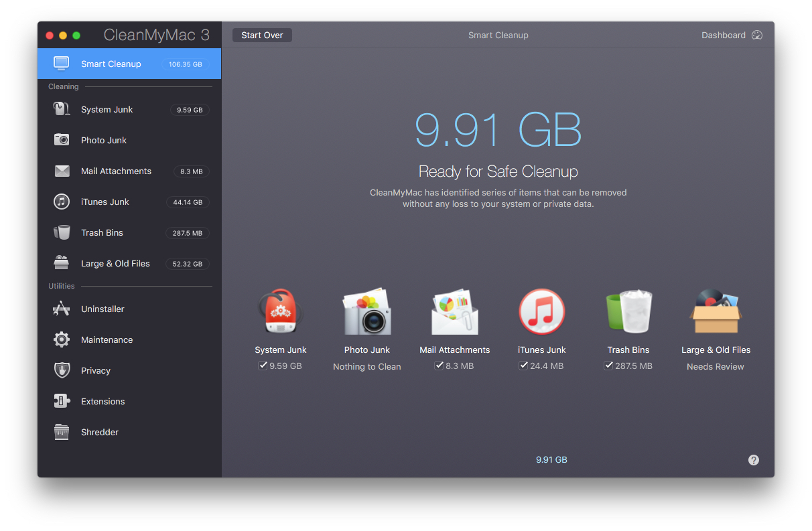Click the Ready for Safe Cleanup heading
This screenshot has height=531, width=812.
(x=498, y=171)
